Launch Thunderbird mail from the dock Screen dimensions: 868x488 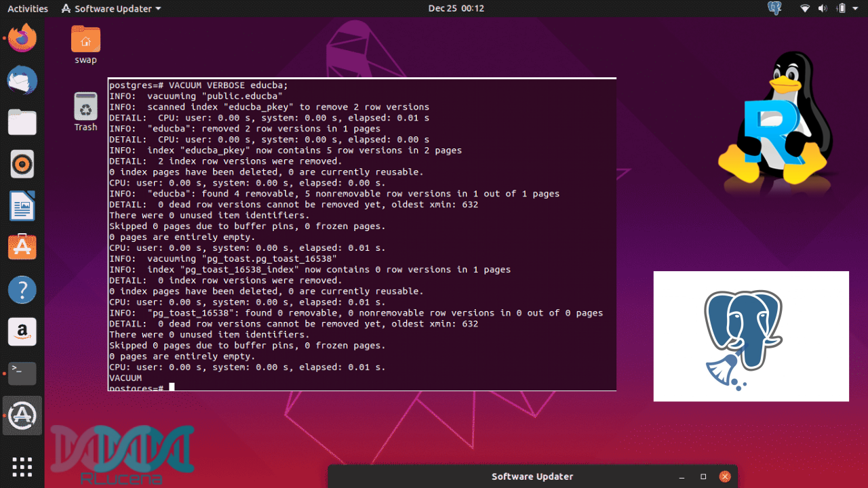pyautogui.click(x=22, y=81)
